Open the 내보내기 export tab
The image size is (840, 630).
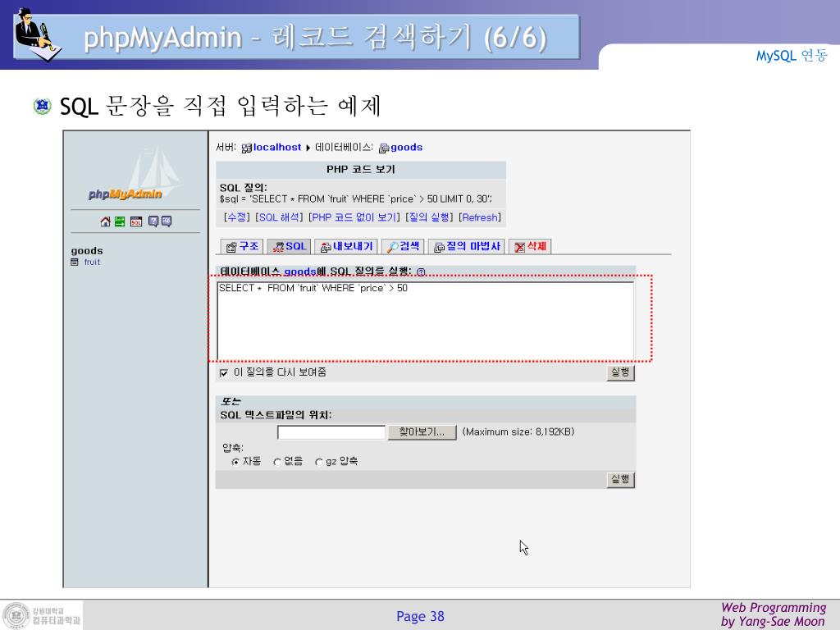(346, 246)
